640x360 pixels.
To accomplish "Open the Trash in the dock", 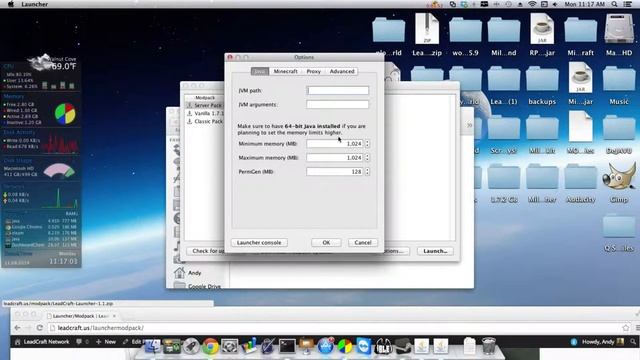I will coord(488,346).
